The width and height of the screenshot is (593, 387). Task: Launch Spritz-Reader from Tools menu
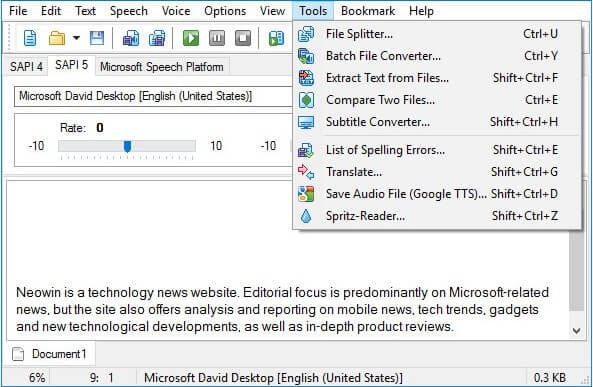[x=437, y=216]
